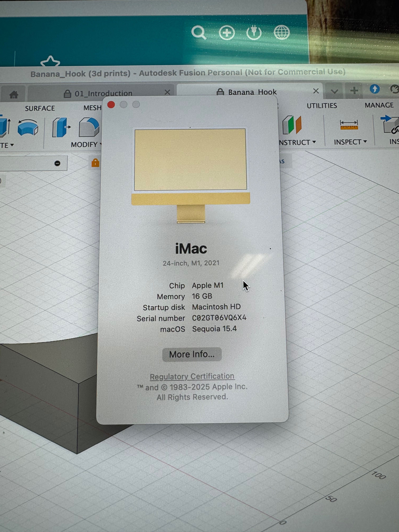Select the Measure ruler icon

tap(349, 125)
